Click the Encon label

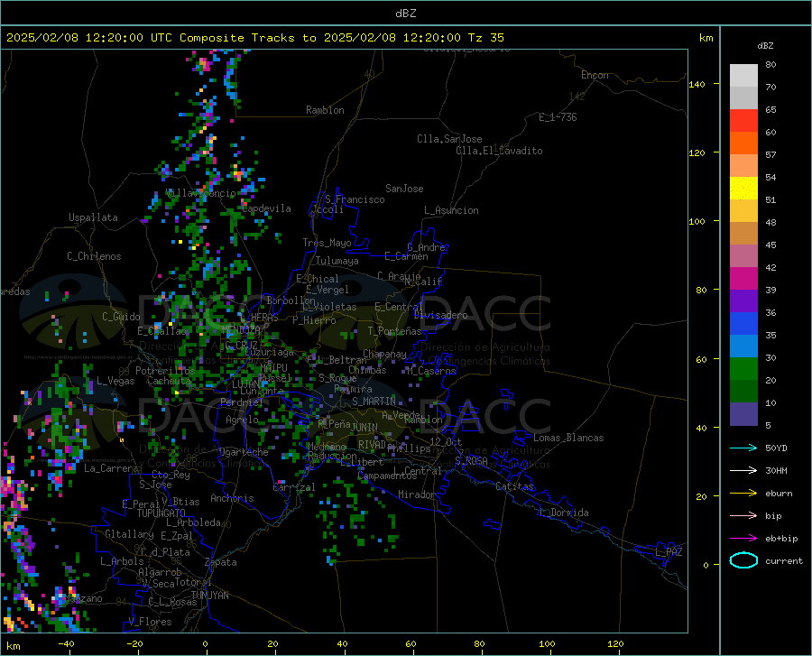(x=595, y=75)
